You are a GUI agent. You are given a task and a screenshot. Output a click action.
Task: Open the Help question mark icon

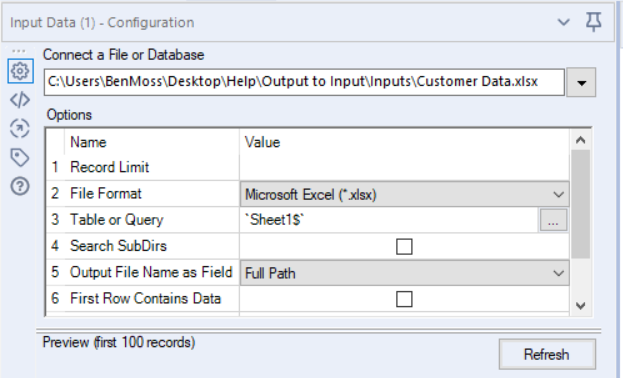click(20, 186)
